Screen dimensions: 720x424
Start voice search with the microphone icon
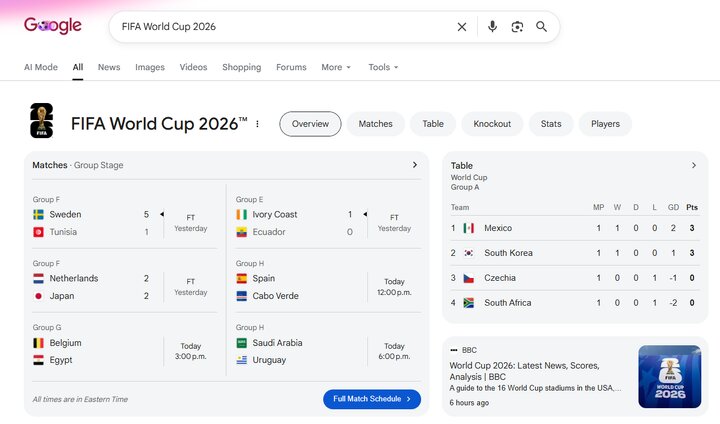pyautogui.click(x=492, y=27)
